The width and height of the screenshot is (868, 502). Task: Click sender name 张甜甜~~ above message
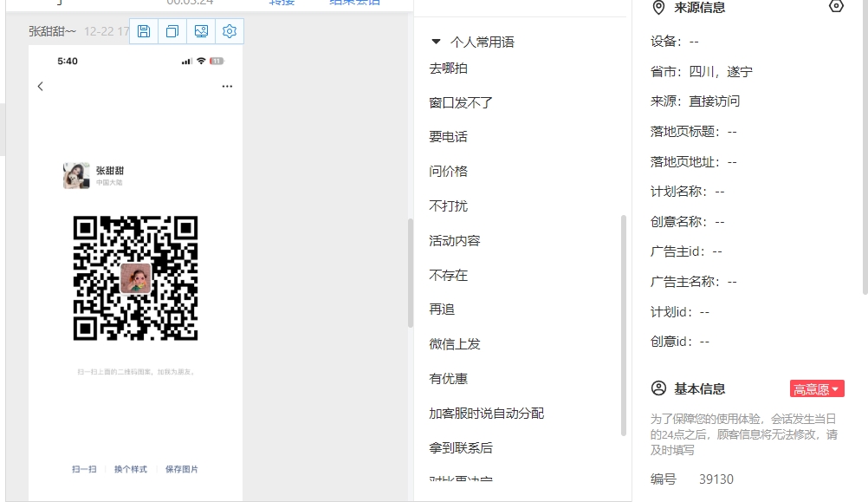point(53,31)
